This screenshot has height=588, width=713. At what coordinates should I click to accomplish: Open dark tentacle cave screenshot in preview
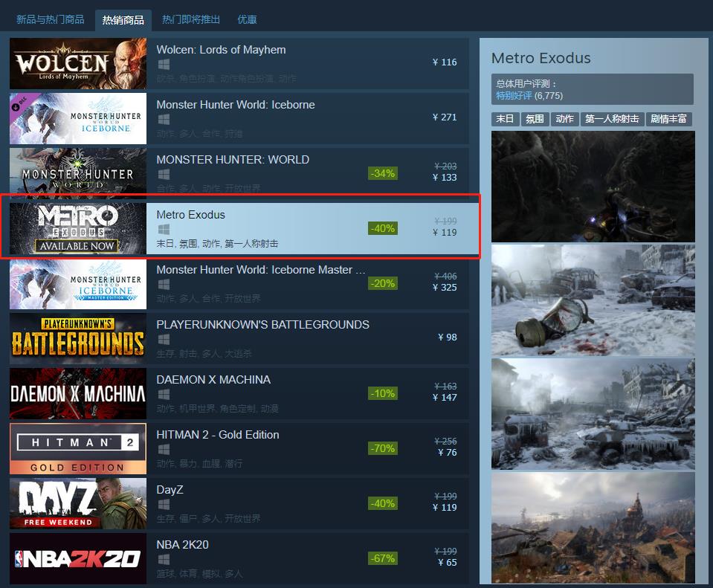click(593, 187)
